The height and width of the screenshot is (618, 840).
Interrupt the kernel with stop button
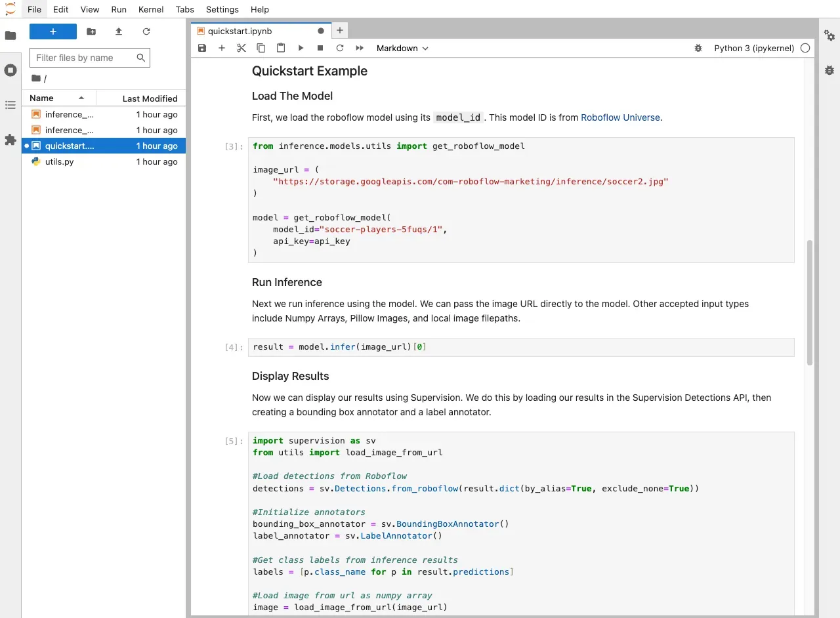tap(320, 48)
